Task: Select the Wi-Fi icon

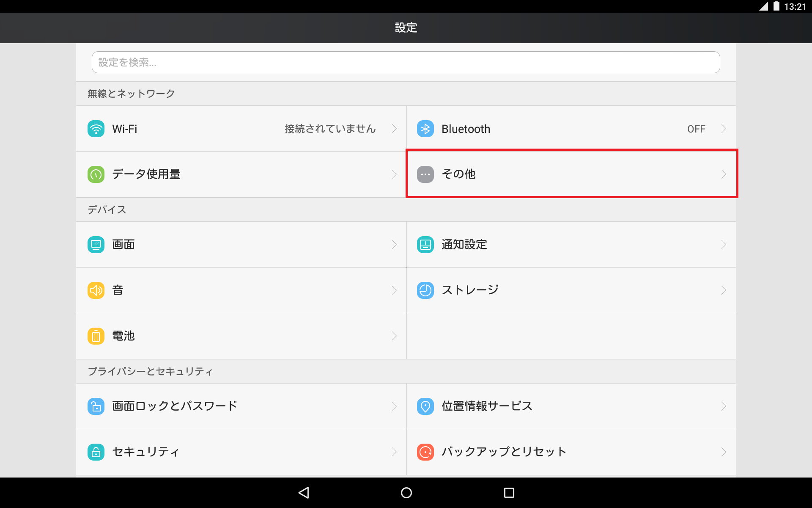Action: click(96, 129)
